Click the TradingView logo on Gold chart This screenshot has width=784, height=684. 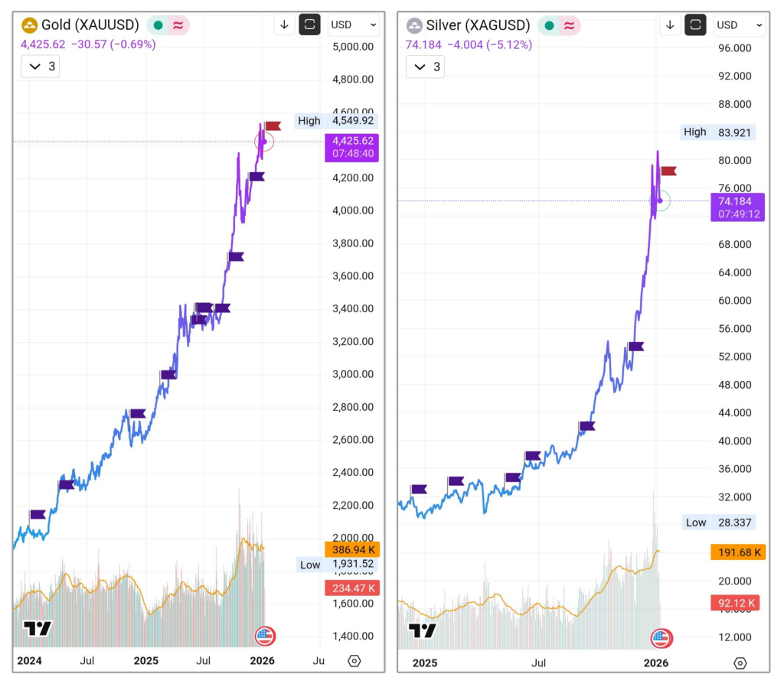[x=37, y=628]
